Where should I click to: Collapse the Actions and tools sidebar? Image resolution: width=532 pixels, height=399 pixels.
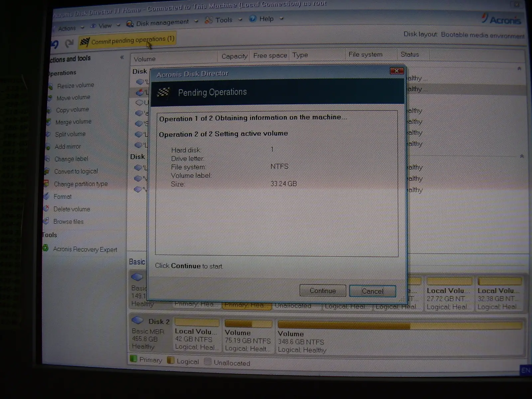pos(122,58)
